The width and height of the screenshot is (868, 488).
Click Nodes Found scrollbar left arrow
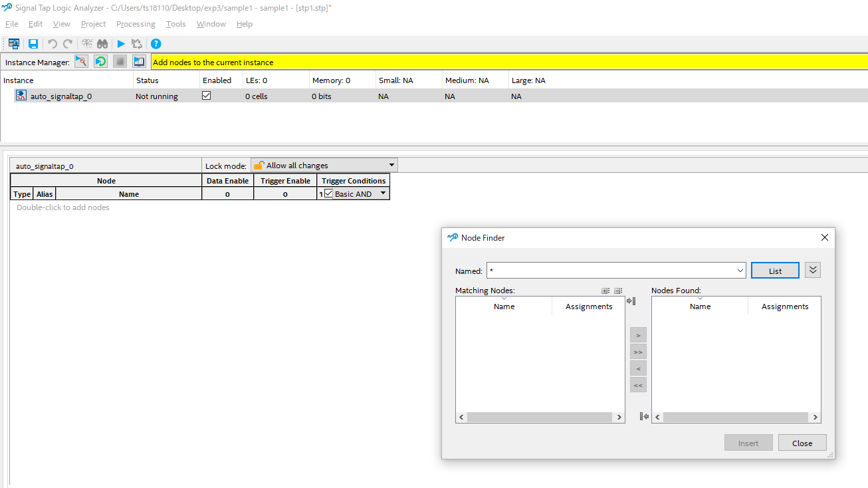coord(657,417)
